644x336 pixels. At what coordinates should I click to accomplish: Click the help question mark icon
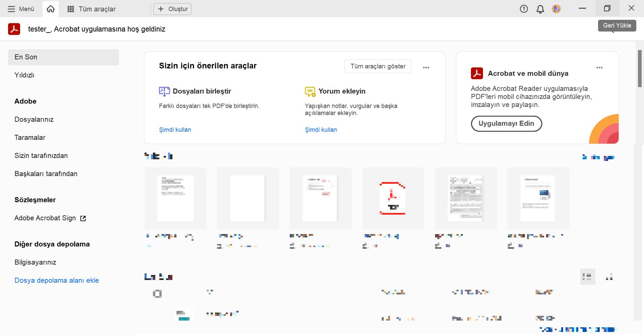click(x=524, y=9)
